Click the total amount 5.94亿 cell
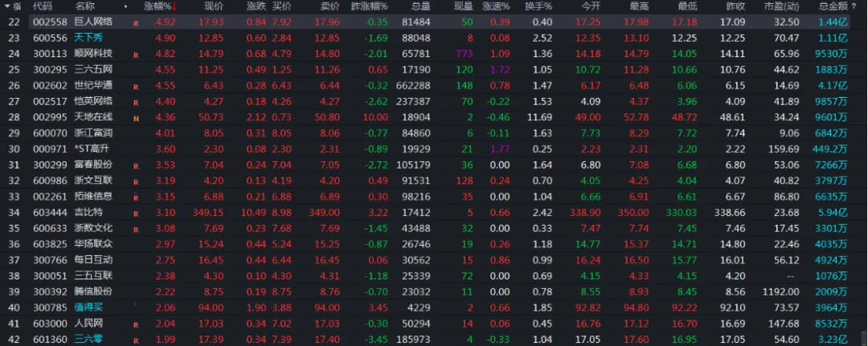Screen dimensions: 868x346 (x=833, y=212)
